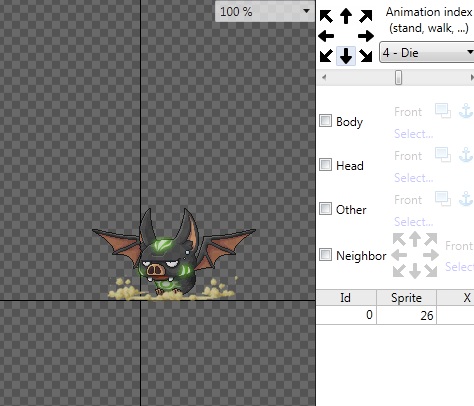Select the up-right direction arrow
This screenshot has width=474, height=406.
point(366,16)
